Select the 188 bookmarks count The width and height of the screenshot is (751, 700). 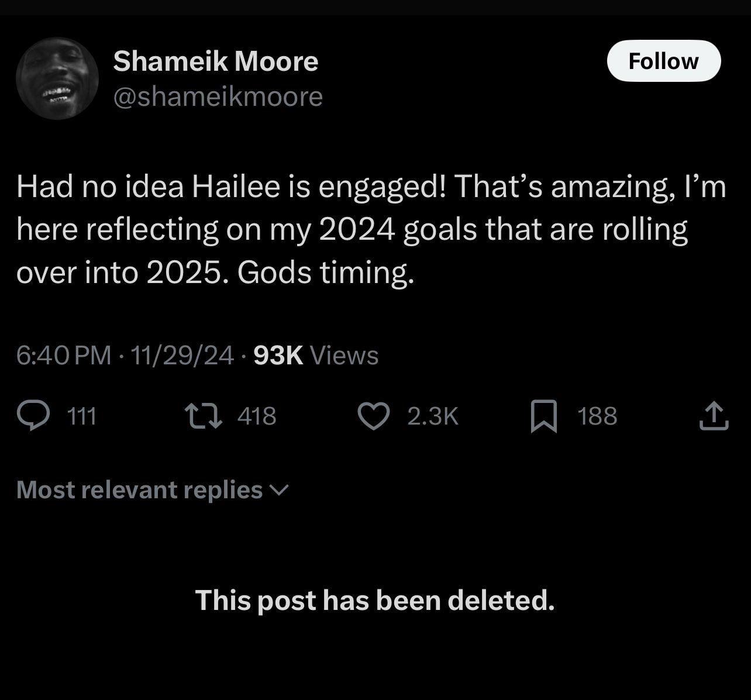597,416
